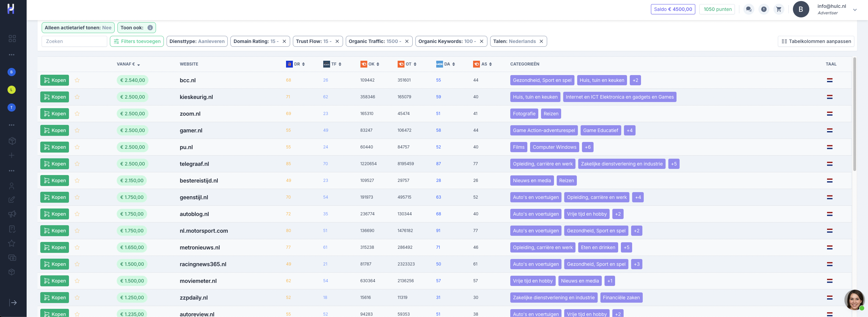Click Filters toevoegen button
The width and height of the screenshot is (868, 317).
[137, 41]
